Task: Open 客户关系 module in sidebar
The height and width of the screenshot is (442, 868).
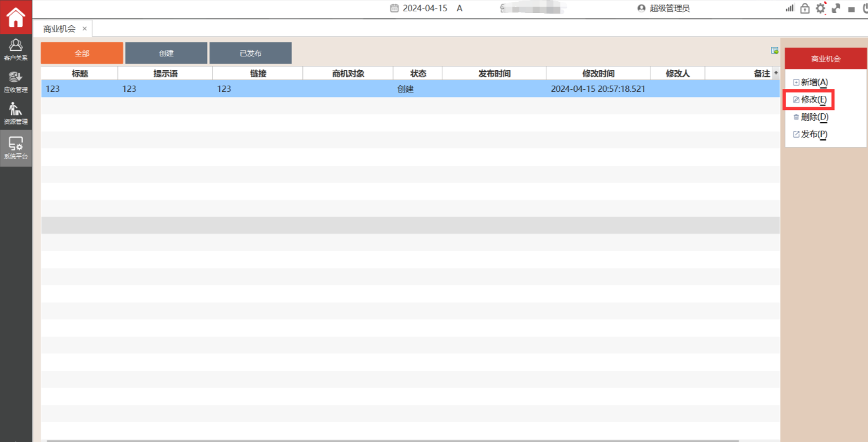Action: click(x=16, y=49)
